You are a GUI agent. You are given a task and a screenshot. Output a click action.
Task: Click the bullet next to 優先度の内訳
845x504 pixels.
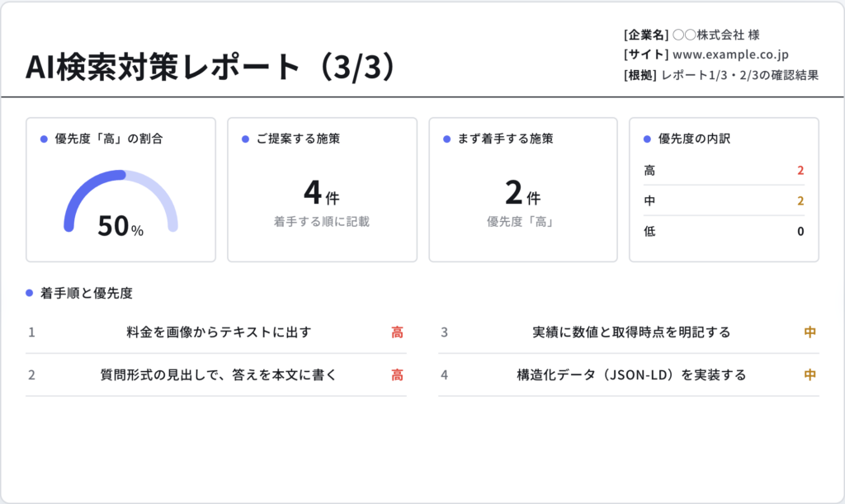[x=647, y=139]
